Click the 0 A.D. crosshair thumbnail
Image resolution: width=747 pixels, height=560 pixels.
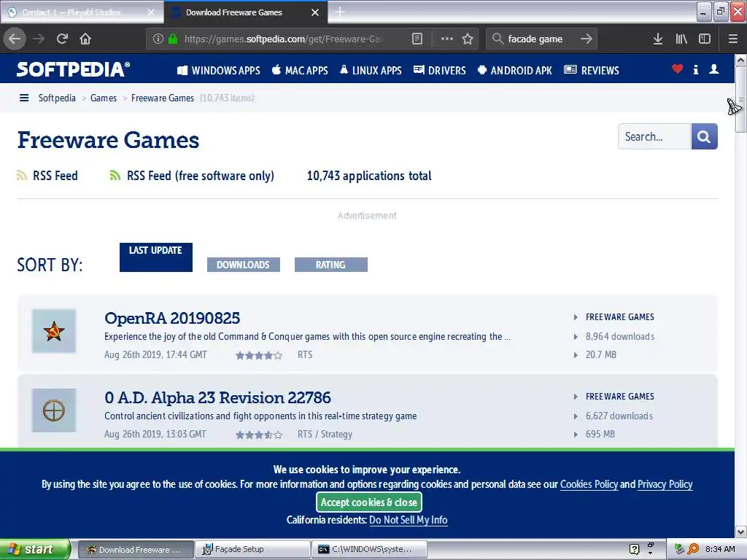[x=54, y=411]
